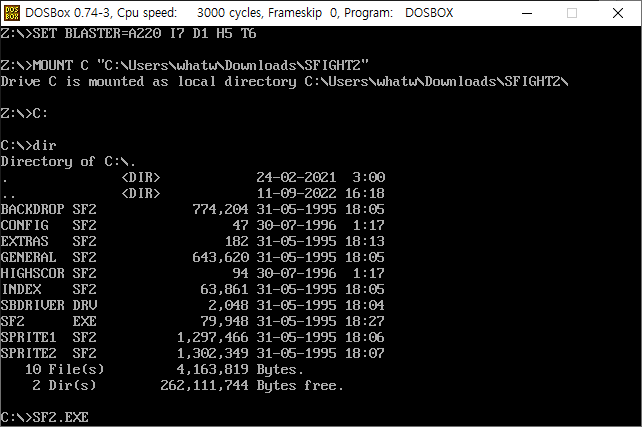Select the HIGHSCOR SF2 file name
Viewport: 642px width, 427px height.
pyautogui.click(x=48, y=273)
